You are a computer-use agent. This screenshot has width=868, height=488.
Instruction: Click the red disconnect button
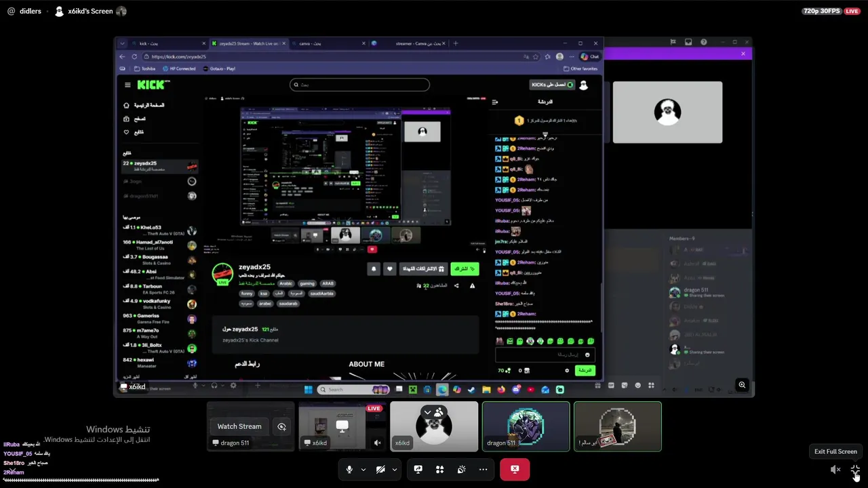tap(515, 469)
